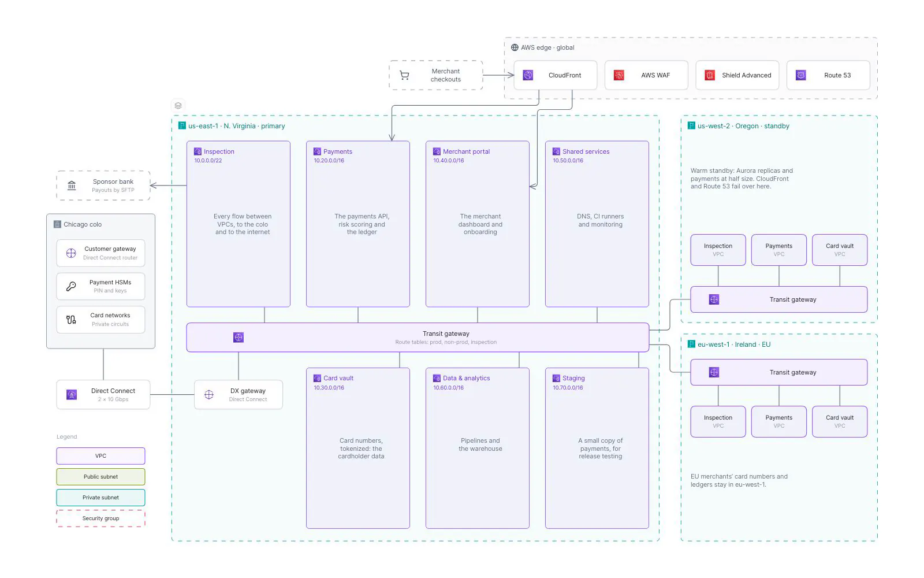Image resolution: width=924 pixels, height=578 pixels.
Task: Click the EU merchants' card numbers note
Action: click(x=739, y=480)
